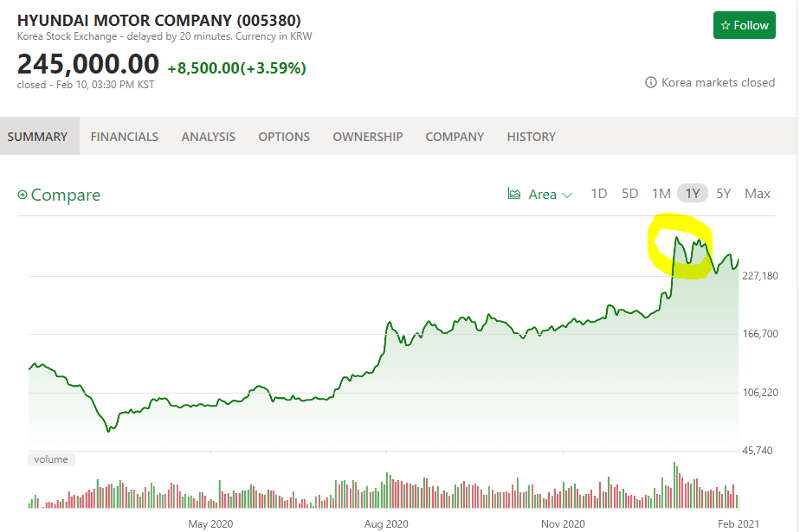
Task: Click the Compare link
Action: click(x=66, y=195)
